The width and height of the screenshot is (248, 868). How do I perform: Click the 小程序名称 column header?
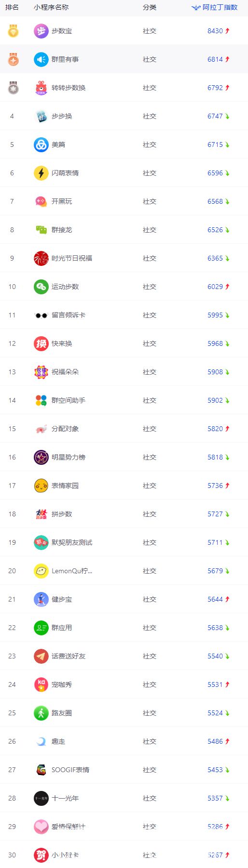point(51,7)
